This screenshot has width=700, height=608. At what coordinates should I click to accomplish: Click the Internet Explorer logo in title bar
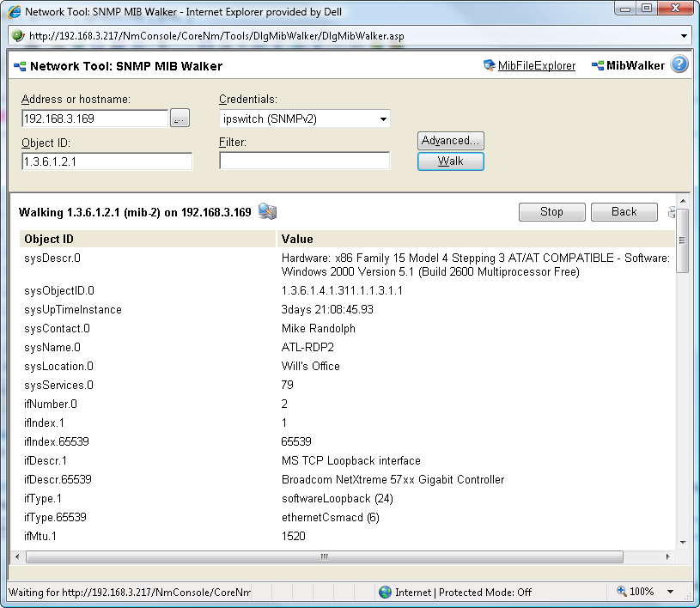(x=15, y=11)
